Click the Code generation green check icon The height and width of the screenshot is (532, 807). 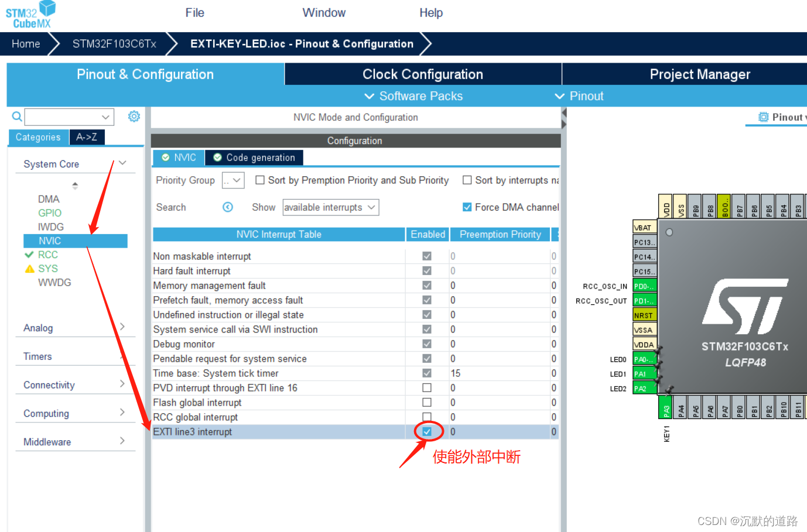(x=217, y=157)
